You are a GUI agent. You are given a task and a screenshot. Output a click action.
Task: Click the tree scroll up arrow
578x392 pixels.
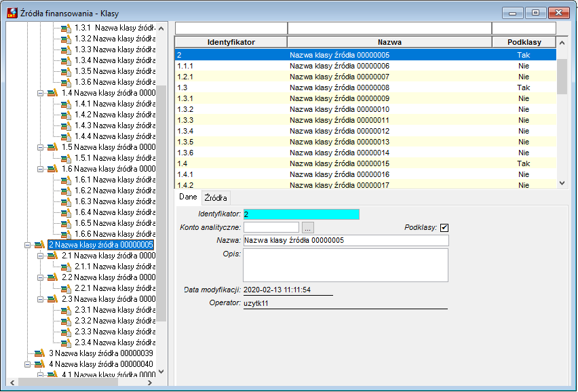pyautogui.click(x=161, y=28)
